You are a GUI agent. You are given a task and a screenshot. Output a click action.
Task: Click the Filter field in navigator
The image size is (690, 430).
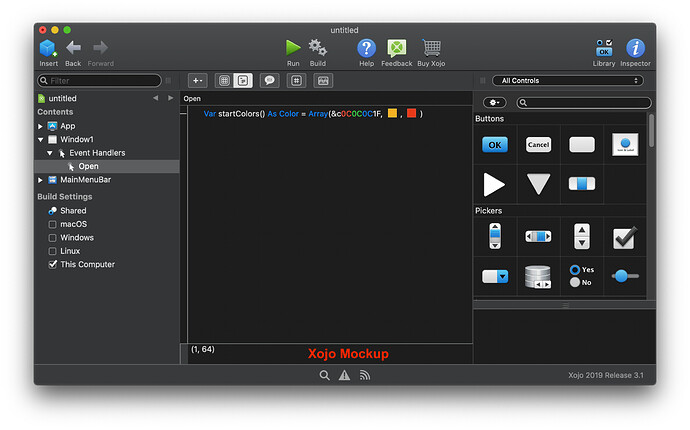[x=99, y=81]
